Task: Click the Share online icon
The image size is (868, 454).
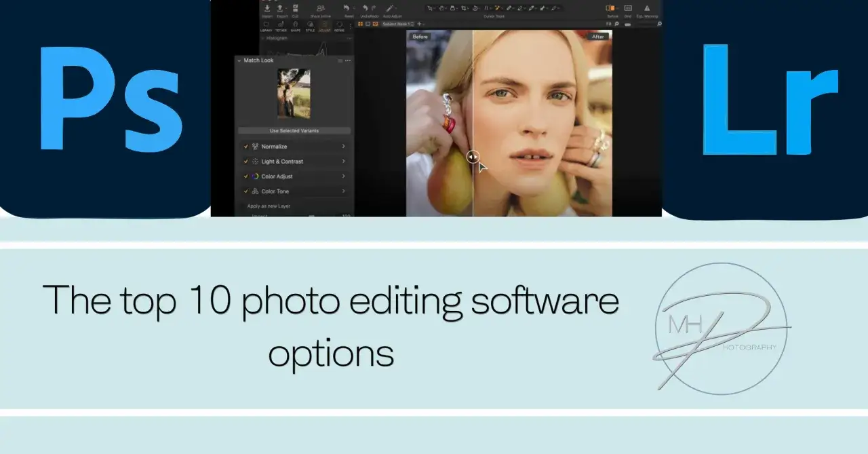Action: tap(321, 8)
